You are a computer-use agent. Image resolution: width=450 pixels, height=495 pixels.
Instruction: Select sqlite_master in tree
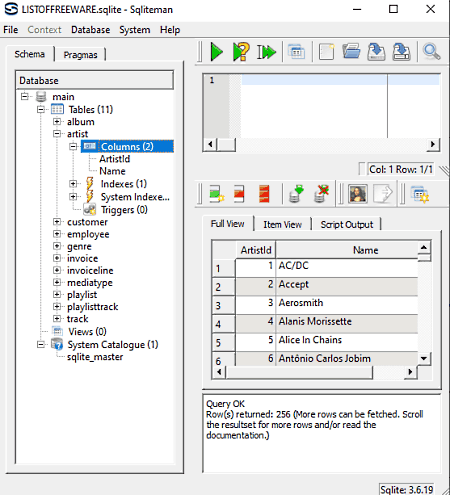(x=95, y=357)
